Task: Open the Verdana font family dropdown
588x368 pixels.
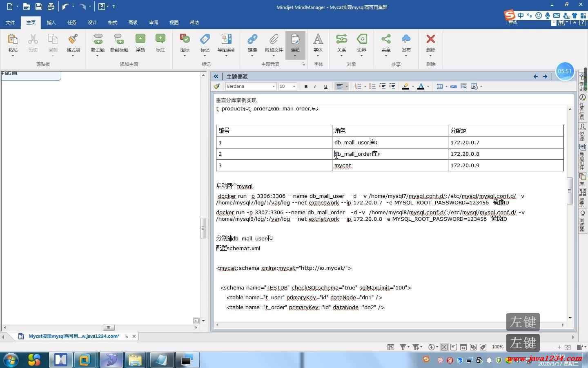Action: coord(274,86)
